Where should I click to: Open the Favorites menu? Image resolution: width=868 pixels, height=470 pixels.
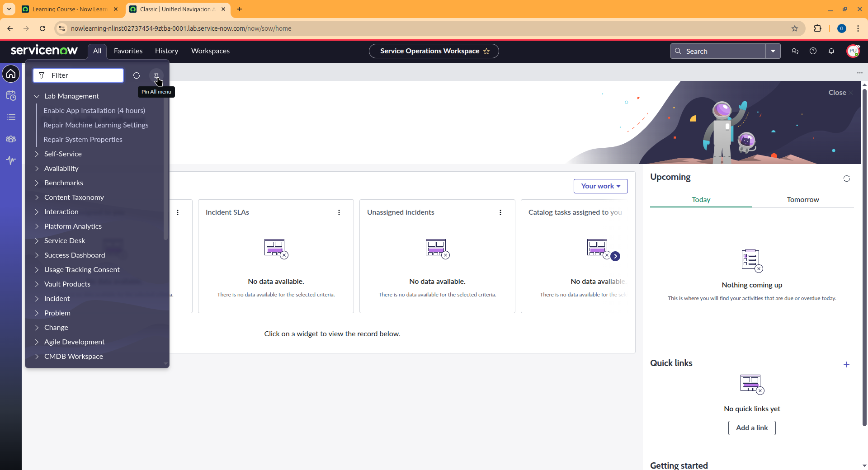(x=128, y=51)
